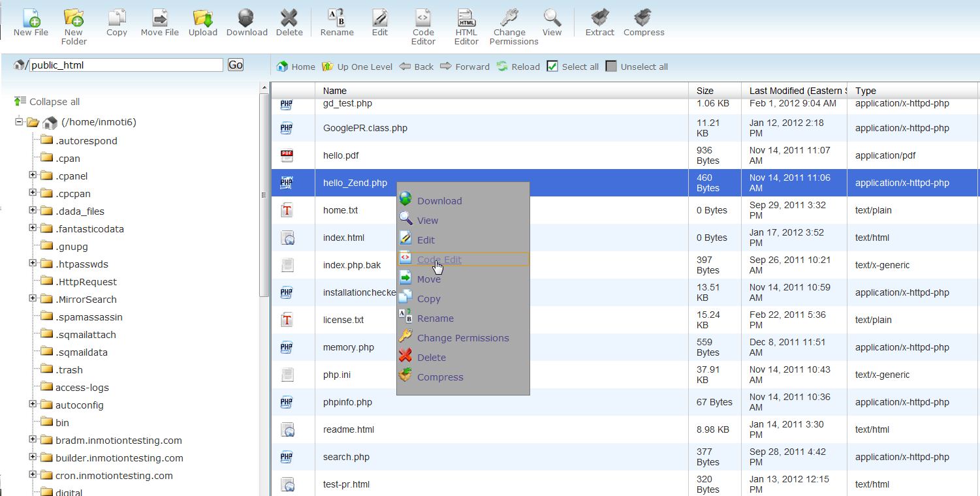Expand the .MirrorSearch directory

(x=33, y=299)
